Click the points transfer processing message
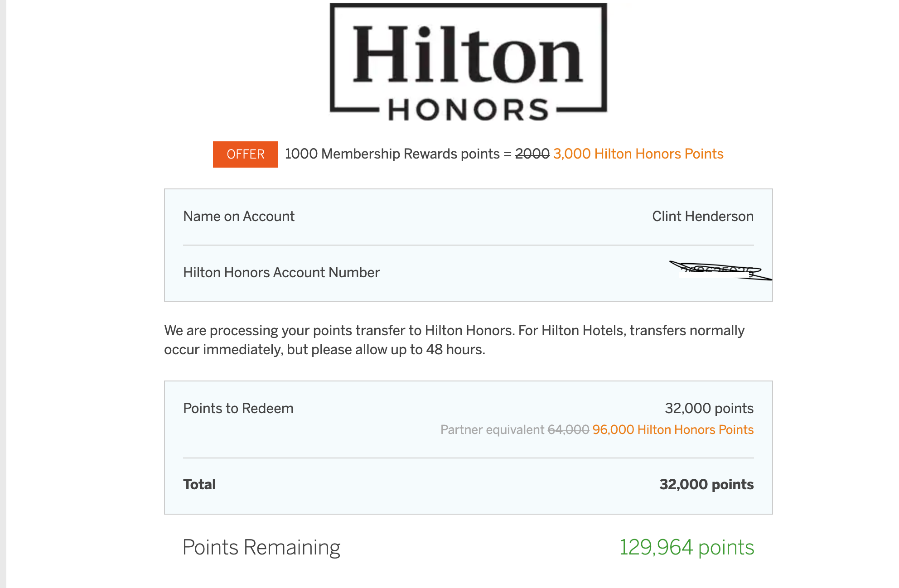The height and width of the screenshot is (588, 899). [454, 340]
